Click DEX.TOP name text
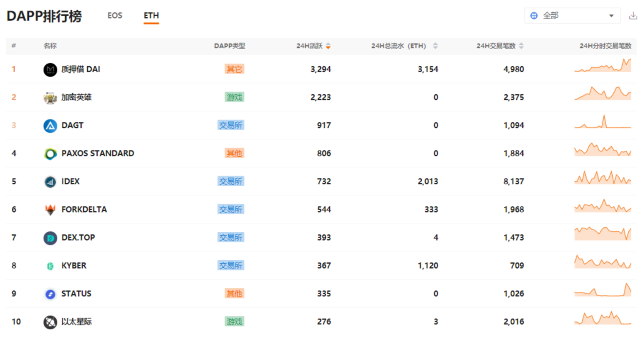 78,237
